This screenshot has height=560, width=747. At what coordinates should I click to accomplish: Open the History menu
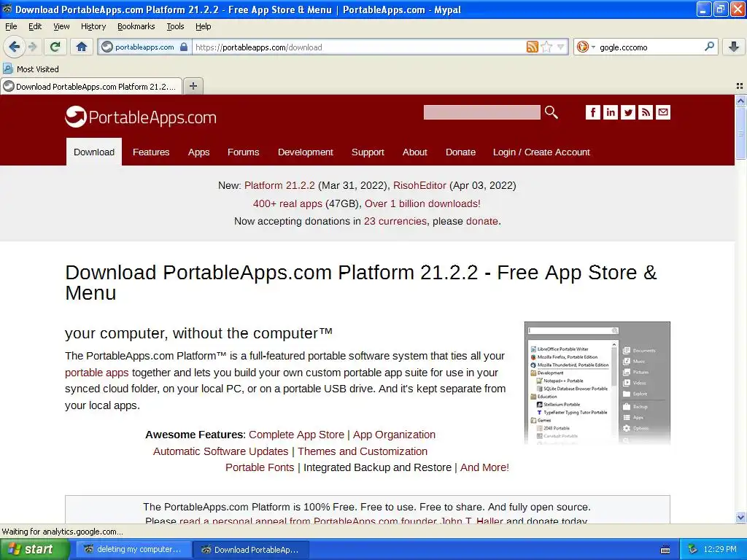93,26
